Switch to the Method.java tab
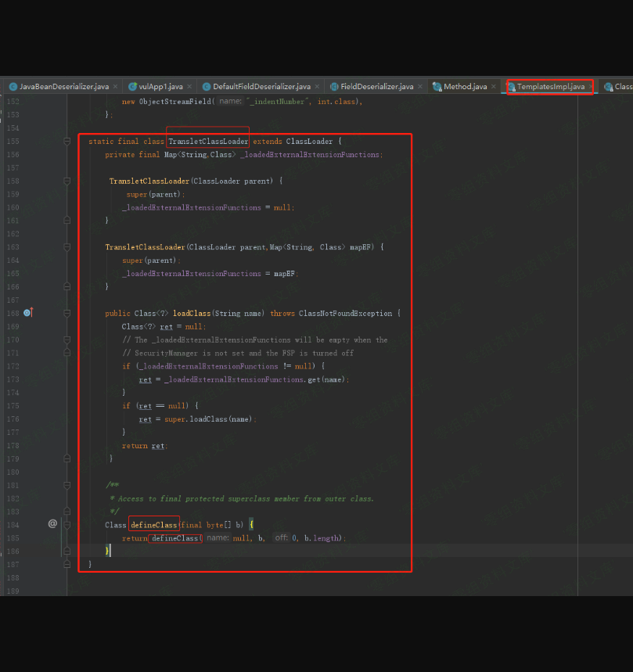The width and height of the screenshot is (633, 672). tap(465, 87)
